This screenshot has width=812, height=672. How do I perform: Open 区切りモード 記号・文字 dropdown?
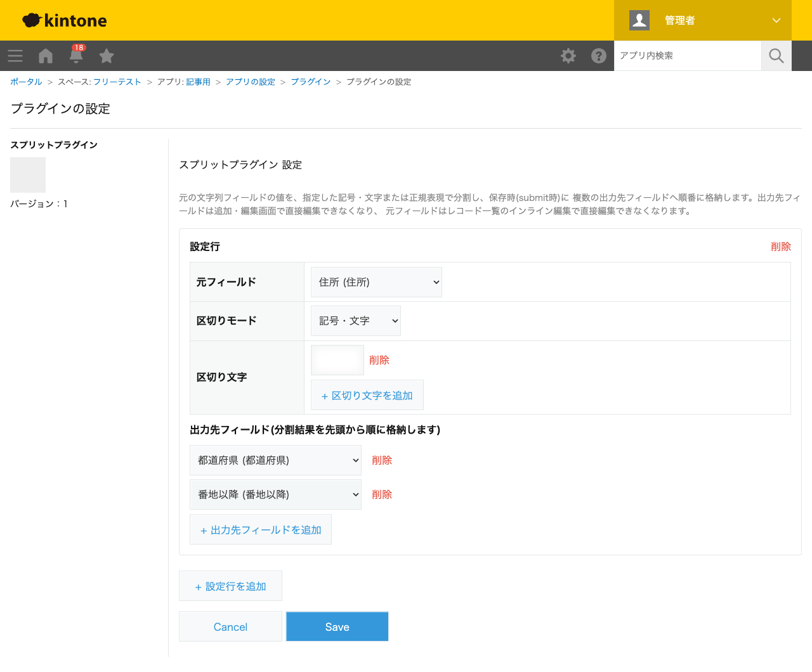(356, 321)
